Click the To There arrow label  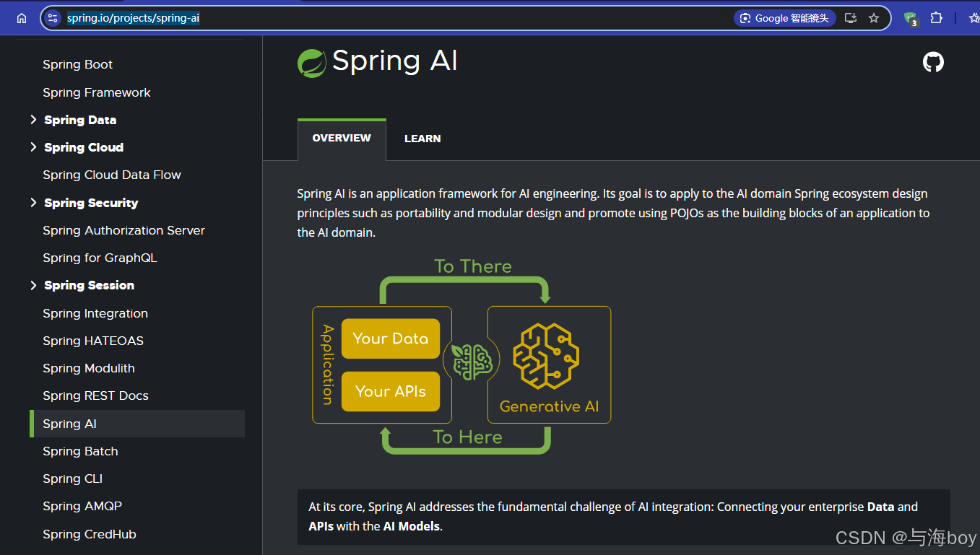pyautogui.click(x=473, y=266)
